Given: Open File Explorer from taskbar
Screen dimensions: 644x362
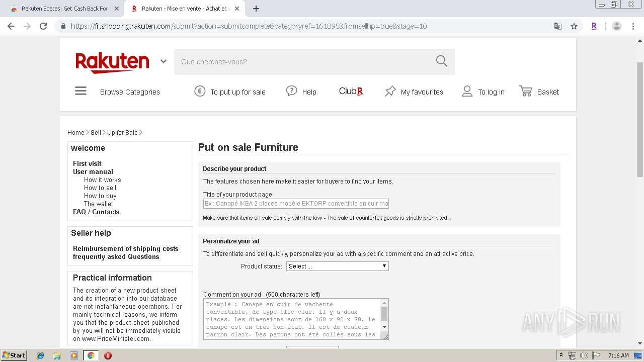Looking at the screenshot, I should (x=57, y=355).
